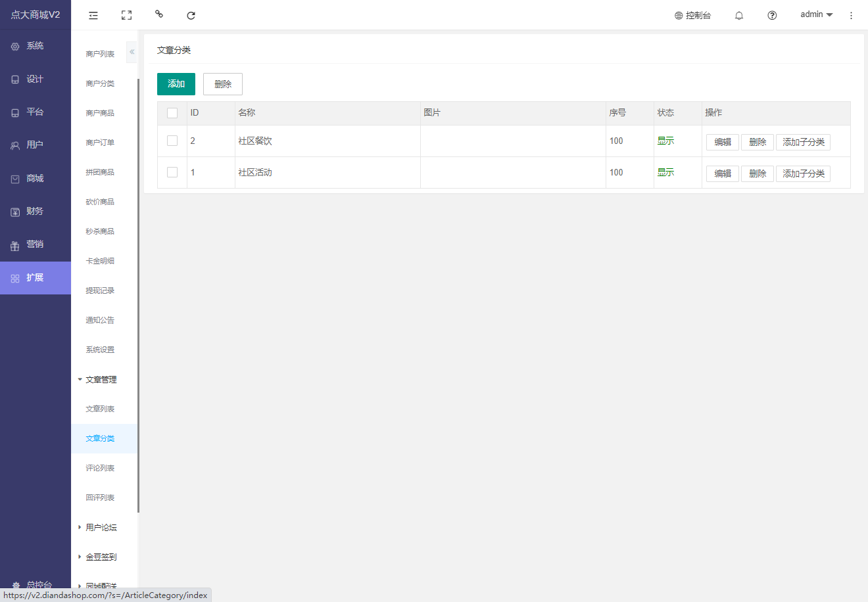Open 通知公告 in the submenu
This screenshot has height=602, width=868.
pyautogui.click(x=100, y=320)
